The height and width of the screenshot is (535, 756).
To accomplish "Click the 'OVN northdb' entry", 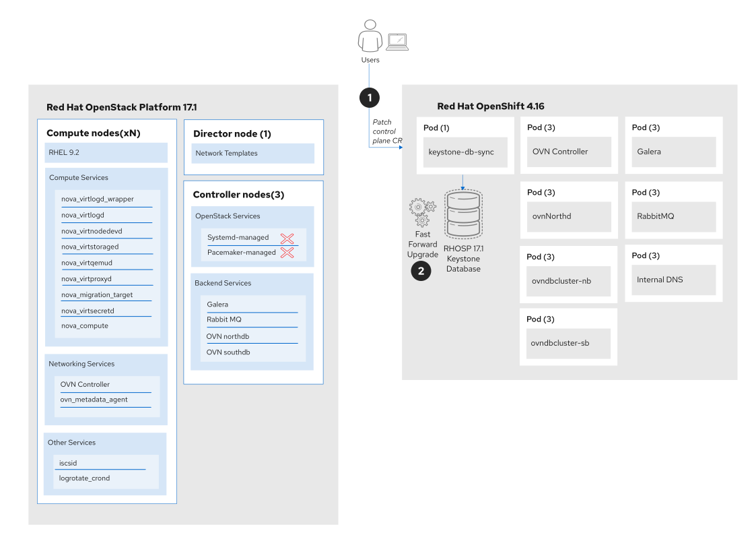I will click(228, 336).
